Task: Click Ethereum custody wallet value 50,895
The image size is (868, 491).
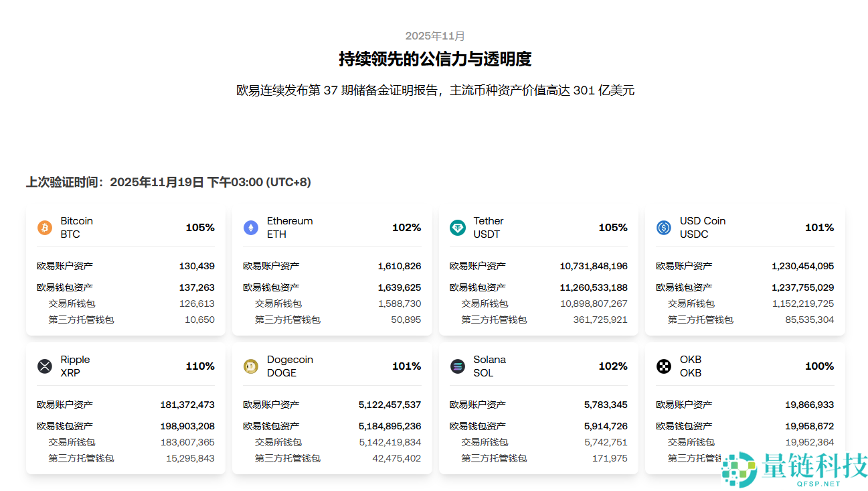Action: [406, 320]
